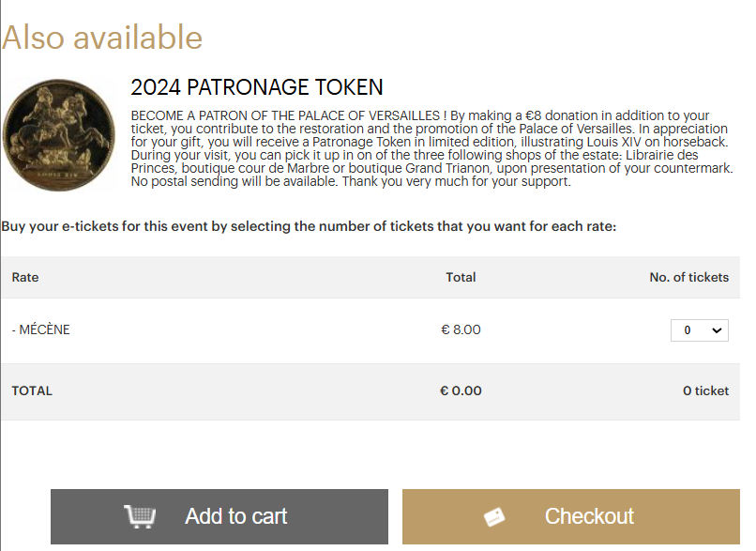Click the 2024 PATRONAGE TOKEN title
This screenshot has width=756, height=551.
coord(256,87)
